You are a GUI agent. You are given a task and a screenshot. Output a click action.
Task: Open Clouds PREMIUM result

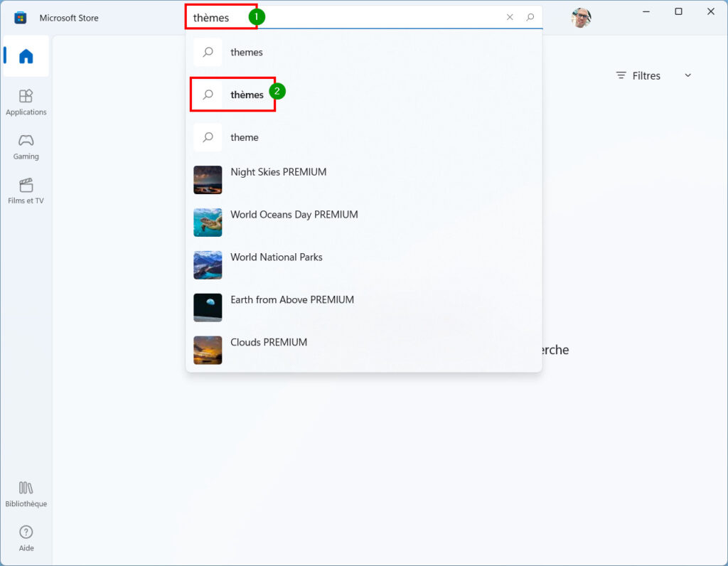pos(363,351)
